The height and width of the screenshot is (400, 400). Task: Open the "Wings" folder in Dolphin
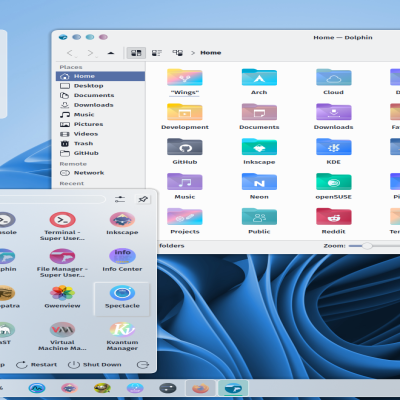[x=185, y=77]
